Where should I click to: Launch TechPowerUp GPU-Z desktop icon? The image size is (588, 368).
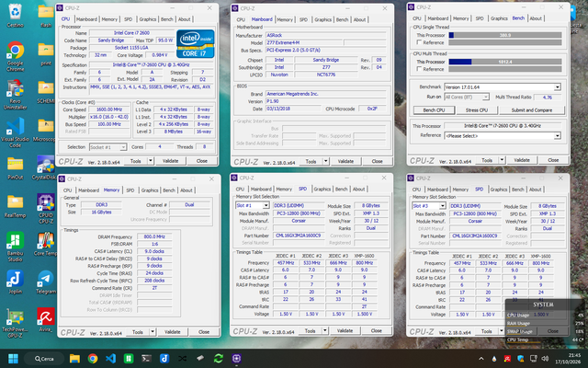point(15,323)
